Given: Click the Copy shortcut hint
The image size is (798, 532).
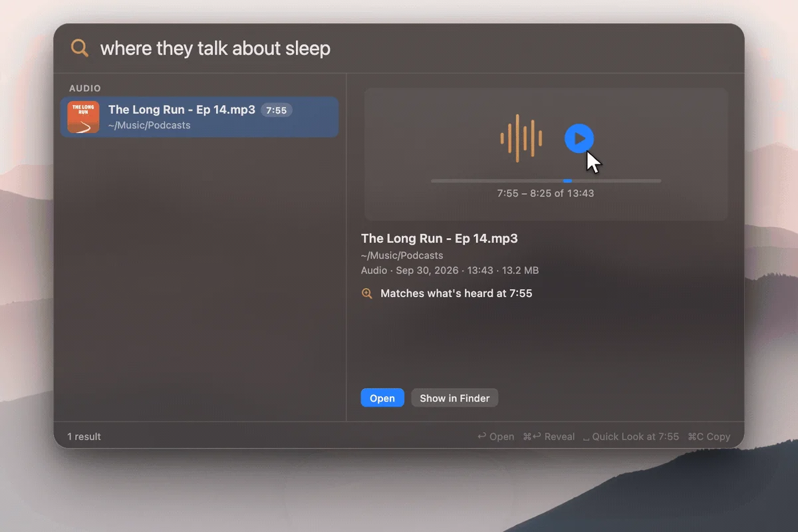Looking at the screenshot, I should tap(709, 436).
